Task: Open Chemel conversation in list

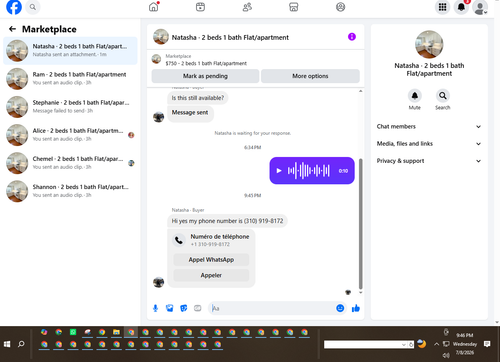Action: pyautogui.click(x=70, y=163)
